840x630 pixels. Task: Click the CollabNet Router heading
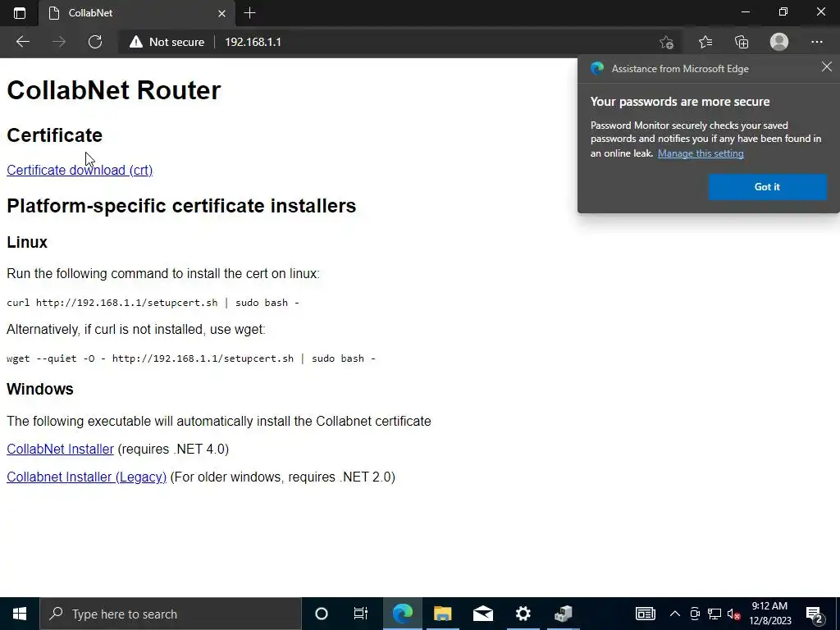[113, 90]
